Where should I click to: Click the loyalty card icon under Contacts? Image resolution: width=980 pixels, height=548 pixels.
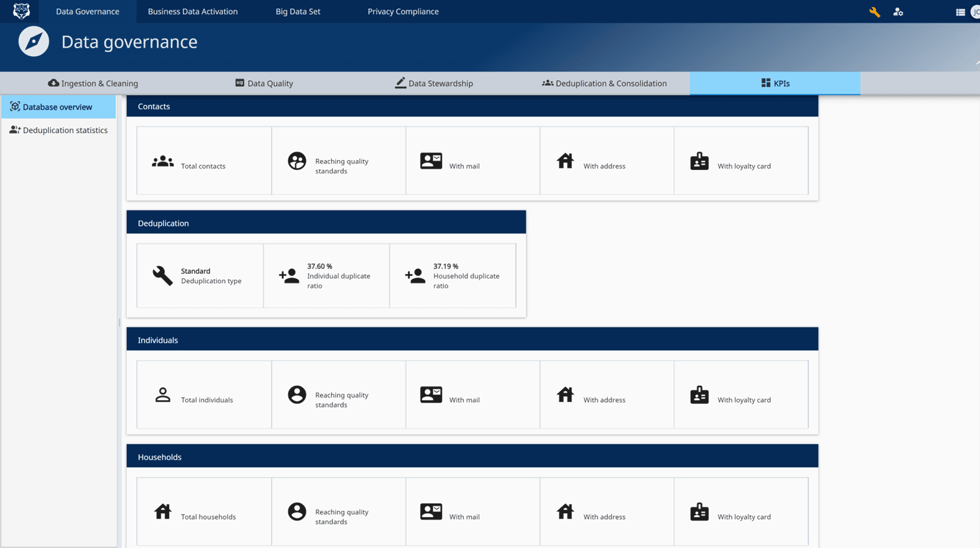(x=699, y=161)
